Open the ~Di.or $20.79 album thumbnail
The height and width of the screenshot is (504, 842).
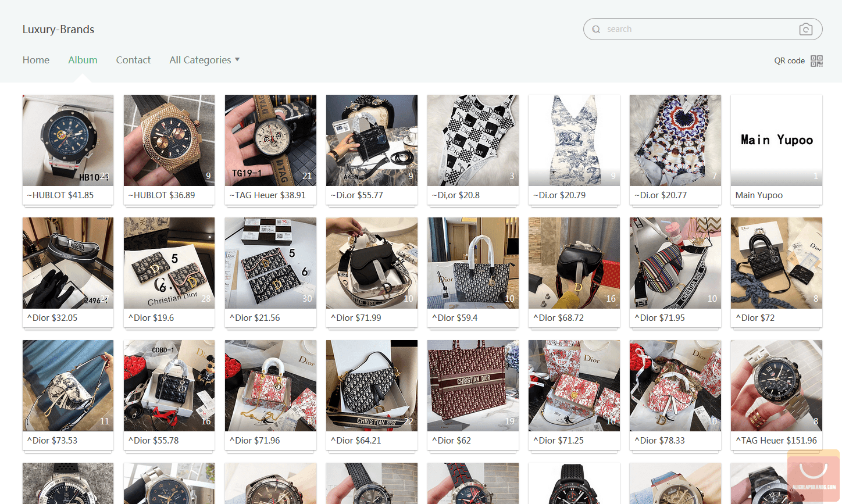coord(574,140)
